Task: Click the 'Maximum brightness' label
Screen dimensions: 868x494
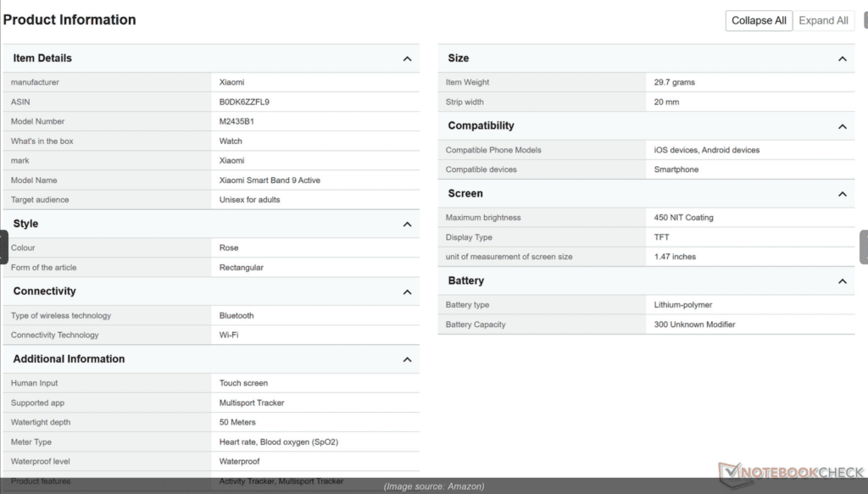Action: coord(483,218)
